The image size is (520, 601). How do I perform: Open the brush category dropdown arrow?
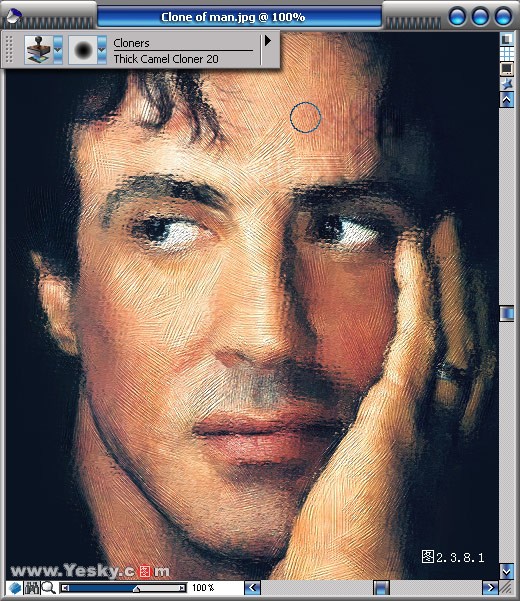(58, 49)
